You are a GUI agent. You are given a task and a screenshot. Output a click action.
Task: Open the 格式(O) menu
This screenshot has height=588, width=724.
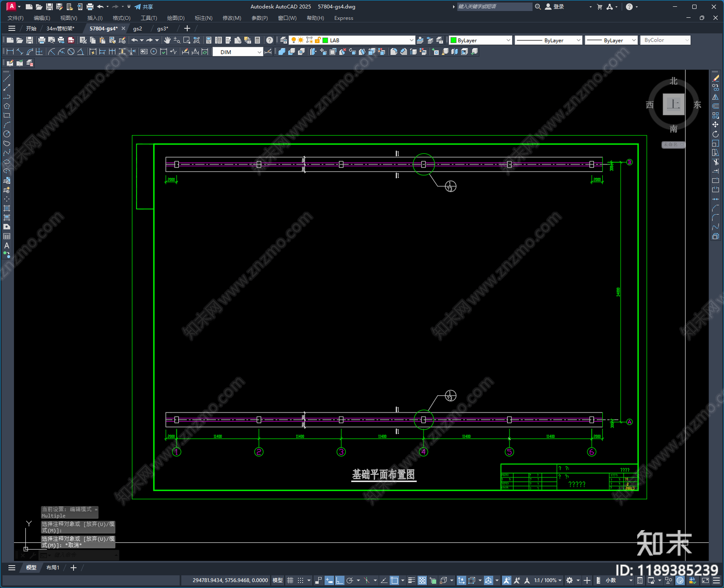pyautogui.click(x=121, y=18)
